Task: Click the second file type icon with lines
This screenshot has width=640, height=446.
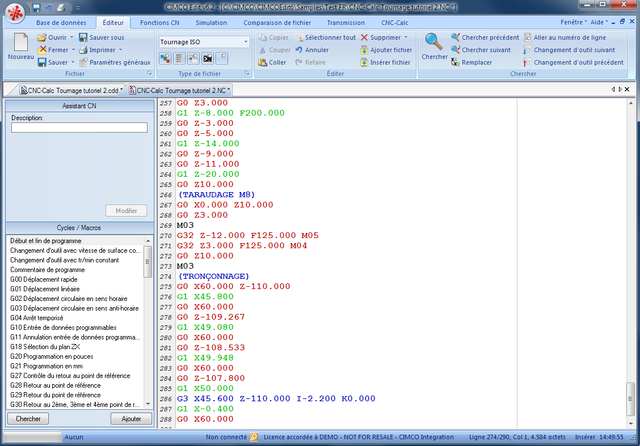Action: pyautogui.click(x=179, y=58)
